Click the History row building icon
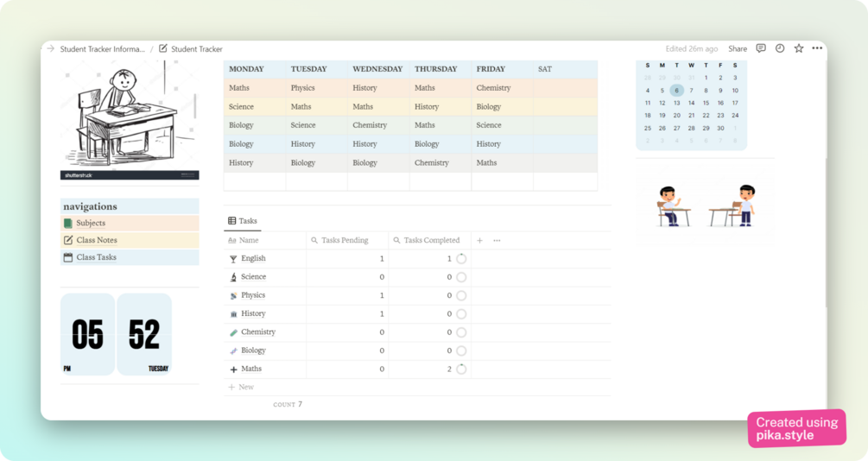Viewport: 868px width, 461px height. pos(233,313)
